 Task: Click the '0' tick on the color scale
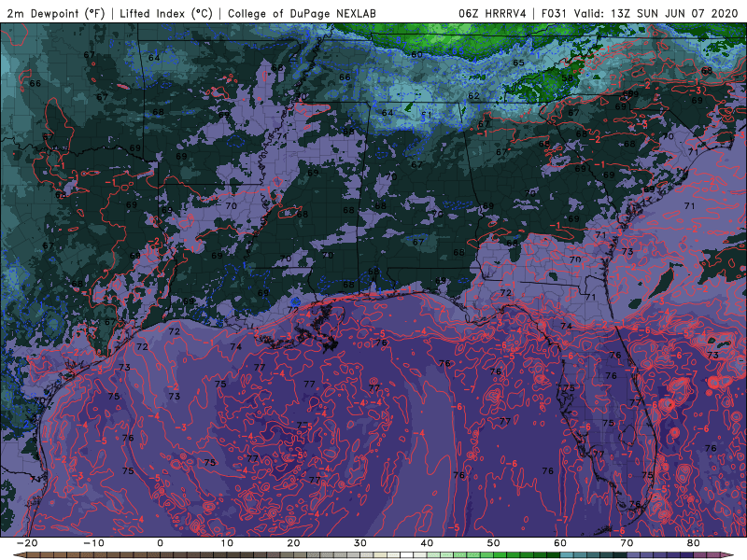click(160, 543)
